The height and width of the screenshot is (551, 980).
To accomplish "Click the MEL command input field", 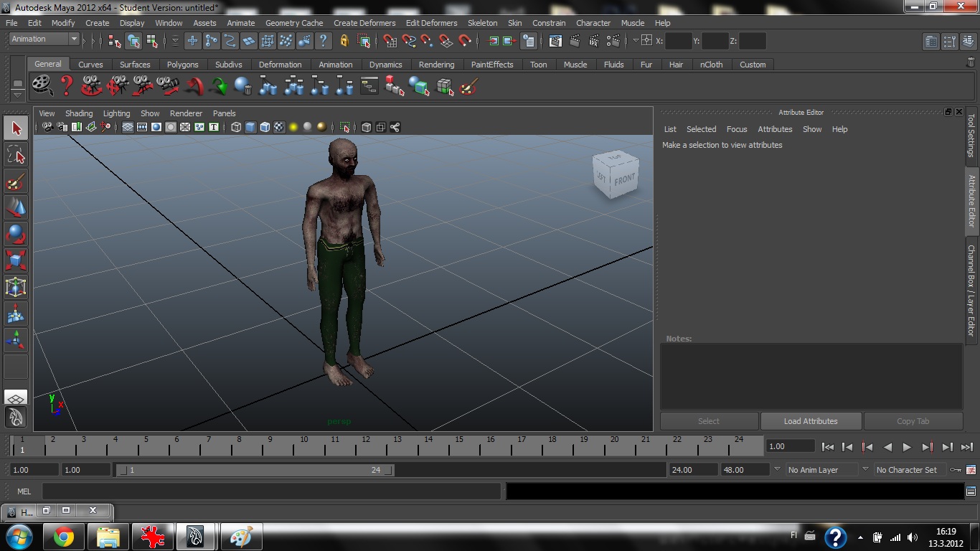I will (271, 491).
